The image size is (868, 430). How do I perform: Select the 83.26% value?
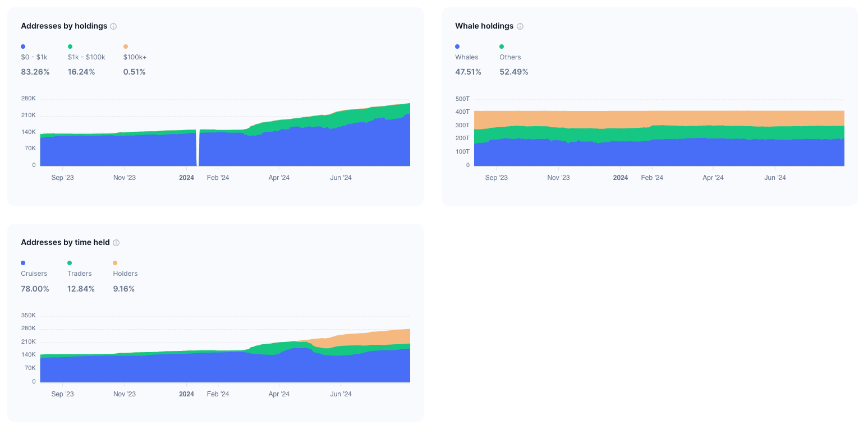point(35,72)
